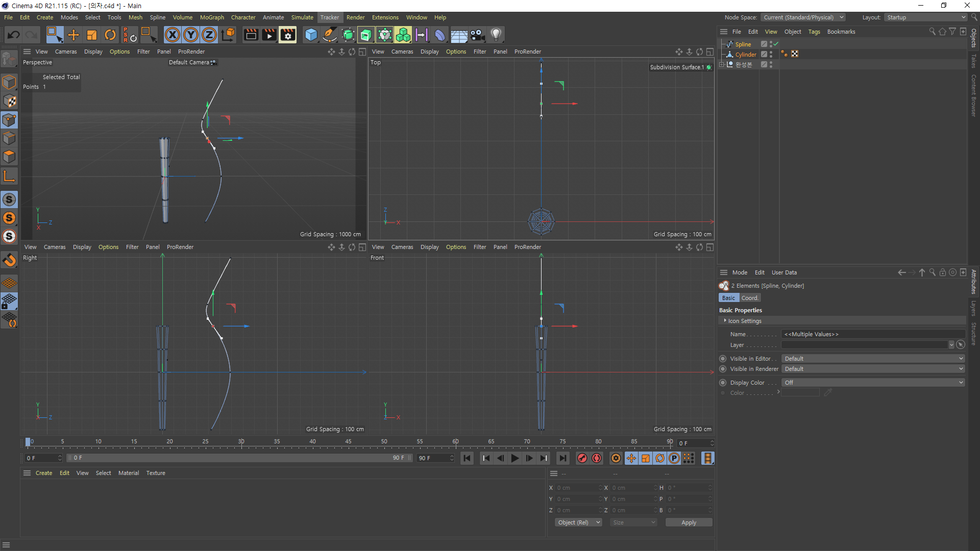This screenshot has height=551, width=980.
Task: Select the Rotate tool in toolbar
Action: click(x=110, y=35)
